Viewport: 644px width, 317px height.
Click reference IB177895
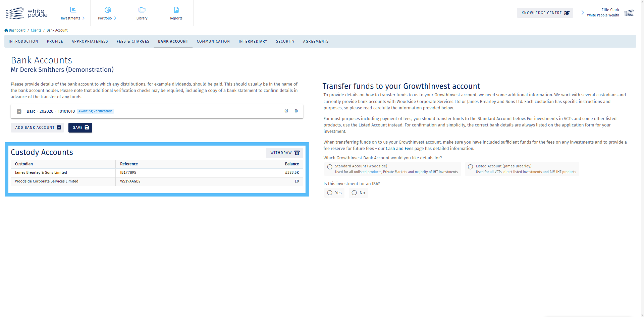tap(128, 173)
